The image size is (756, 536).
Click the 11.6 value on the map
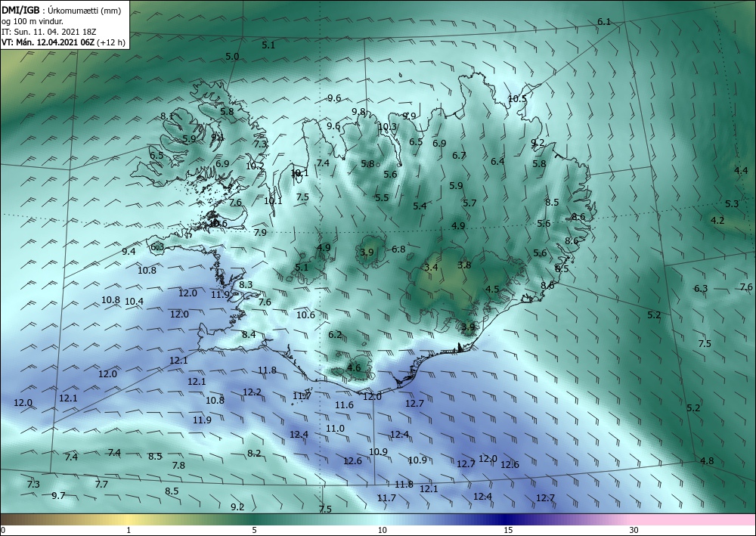pyautogui.click(x=344, y=405)
